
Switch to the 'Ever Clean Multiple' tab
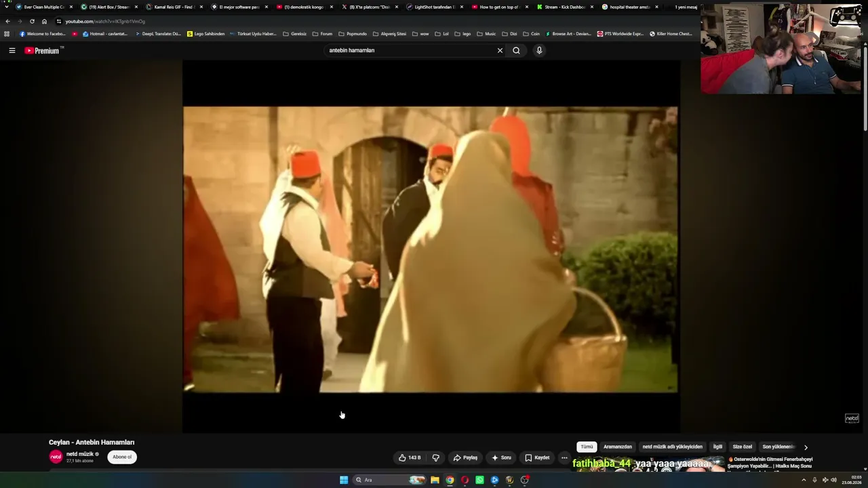pyautogui.click(x=43, y=7)
